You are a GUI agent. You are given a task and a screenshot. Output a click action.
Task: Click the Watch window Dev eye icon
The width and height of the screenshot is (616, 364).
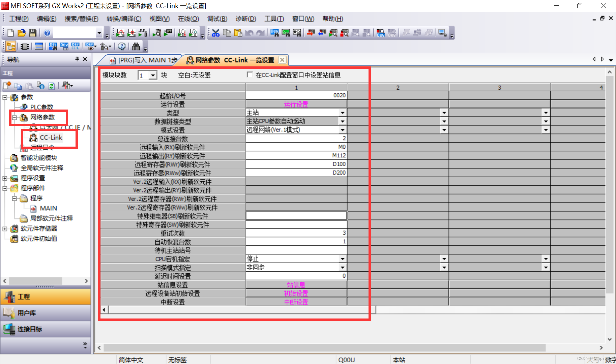click(90, 47)
